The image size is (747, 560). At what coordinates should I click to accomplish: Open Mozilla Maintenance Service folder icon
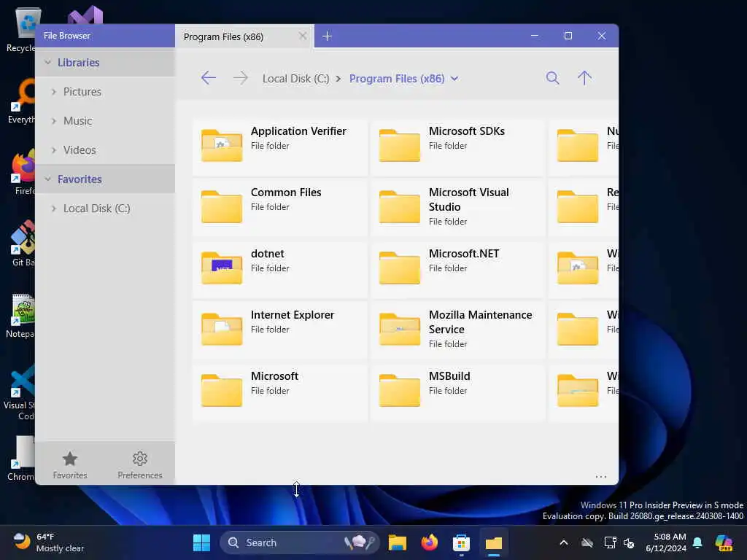click(x=399, y=329)
